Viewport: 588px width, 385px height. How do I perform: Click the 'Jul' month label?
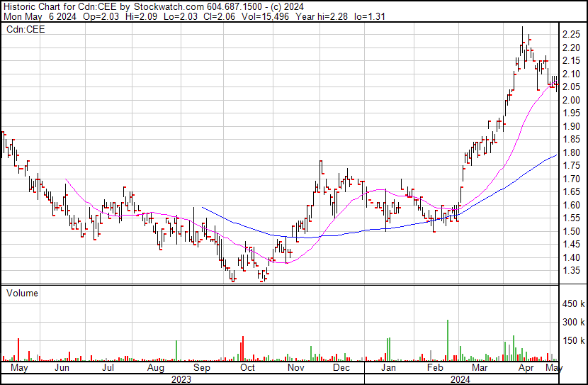pyautogui.click(x=108, y=367)
